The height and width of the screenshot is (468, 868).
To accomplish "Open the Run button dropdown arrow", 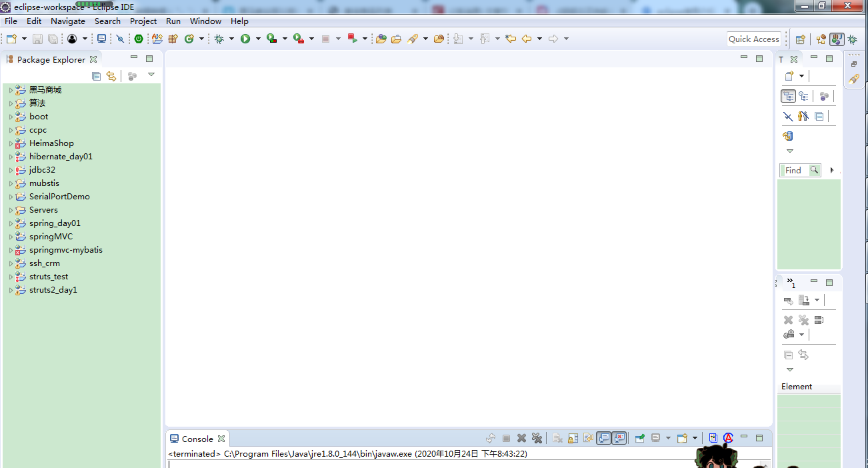I will point(258,39).
